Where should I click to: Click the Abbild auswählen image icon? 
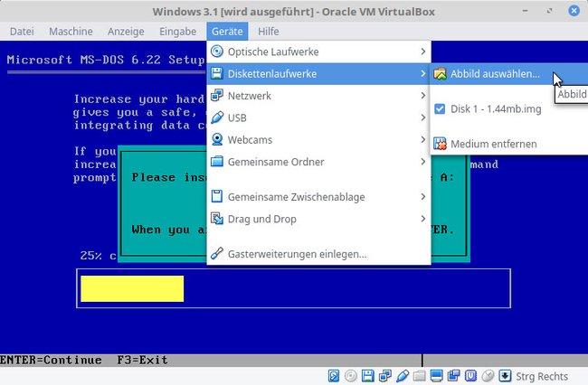click(440, 74)
